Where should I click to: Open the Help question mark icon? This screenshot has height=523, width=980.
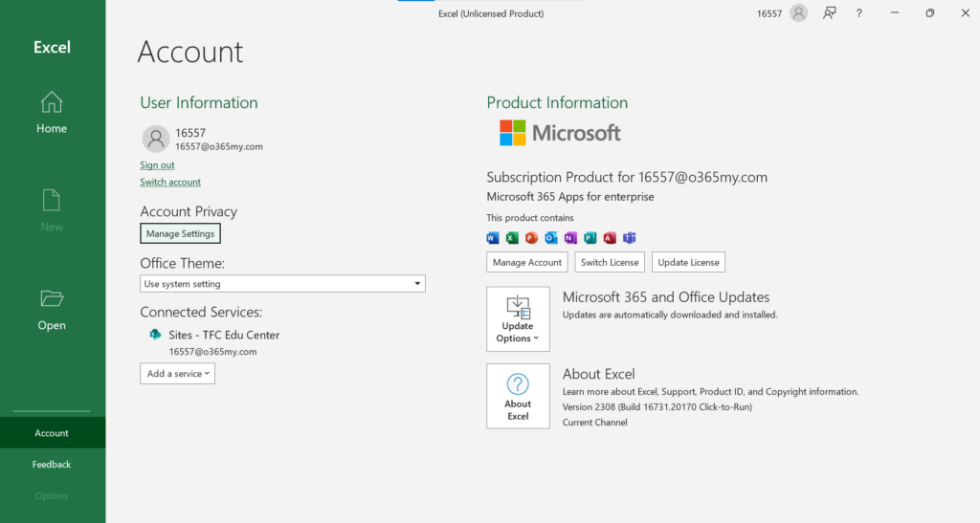(859, 13)
